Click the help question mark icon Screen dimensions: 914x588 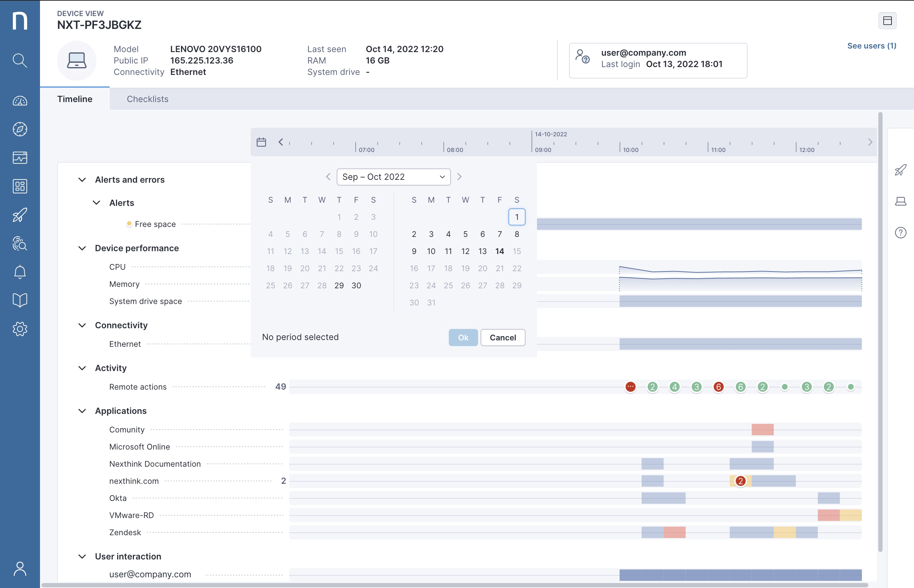900,233
